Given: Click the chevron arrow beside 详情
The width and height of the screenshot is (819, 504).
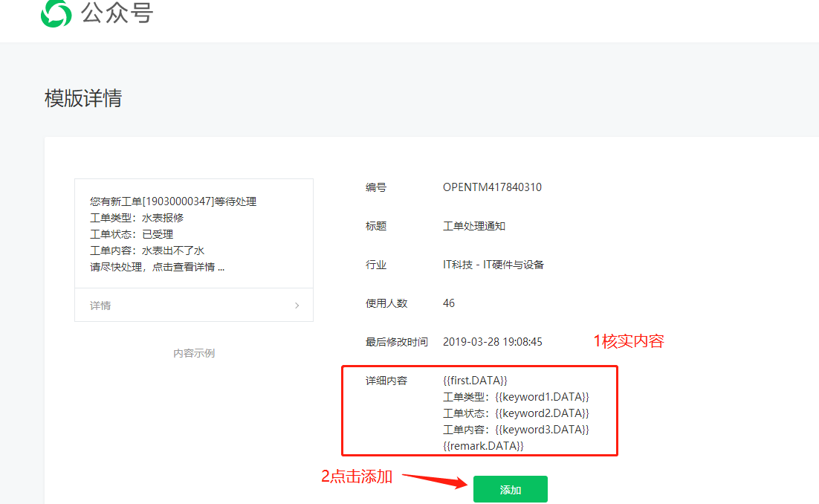Looking at the screenshot, I should coord(297,306).
